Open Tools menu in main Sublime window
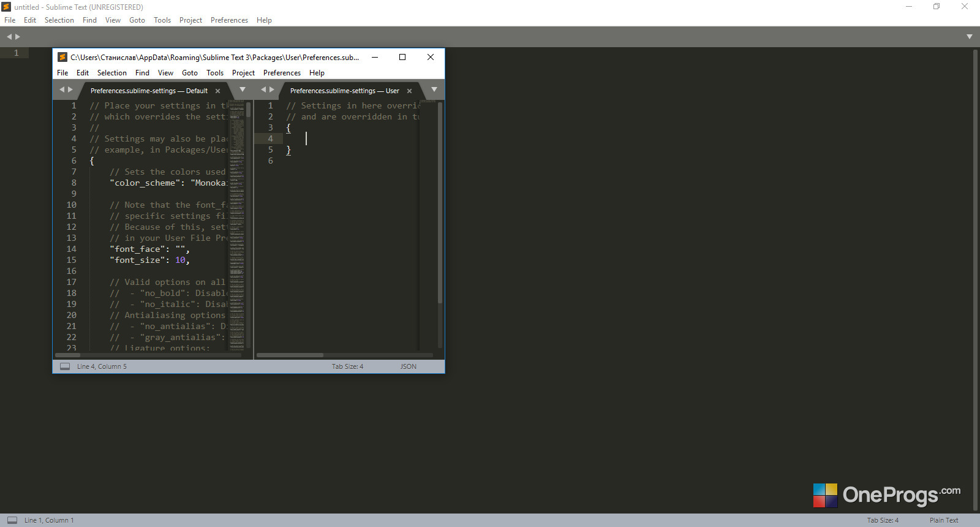This screenshot has width=980, height=527. [162, 20]
